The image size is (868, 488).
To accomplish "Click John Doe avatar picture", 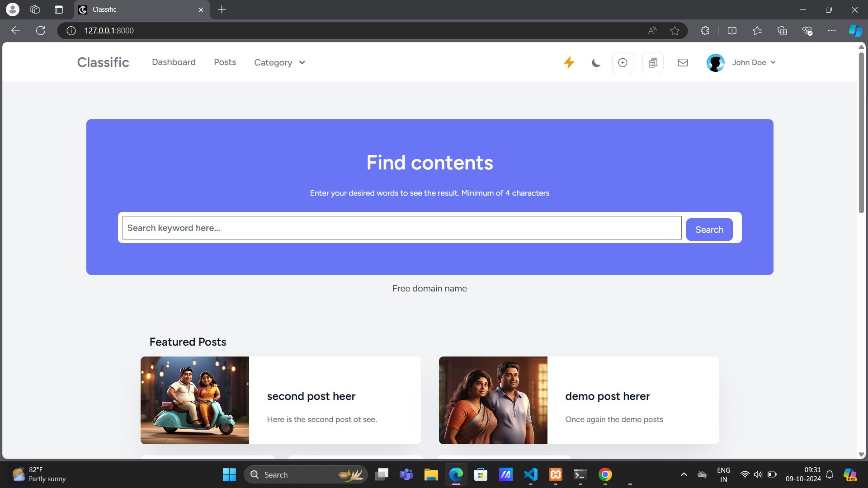I will [x=716, y=62].
